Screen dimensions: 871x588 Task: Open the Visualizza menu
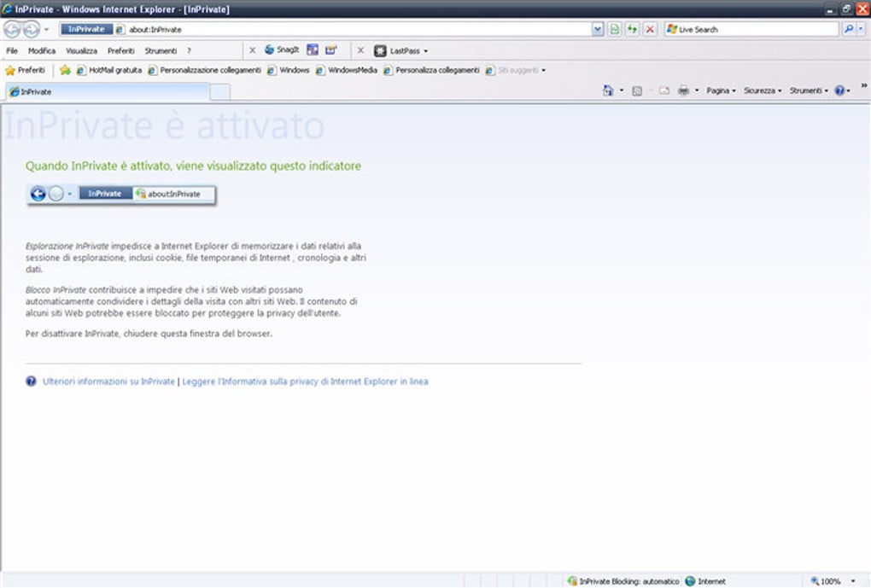tap(81, 50)
